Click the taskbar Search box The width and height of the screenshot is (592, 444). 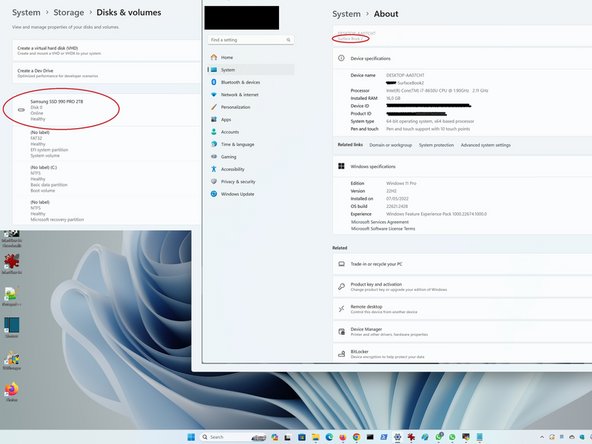coord(233,437)
